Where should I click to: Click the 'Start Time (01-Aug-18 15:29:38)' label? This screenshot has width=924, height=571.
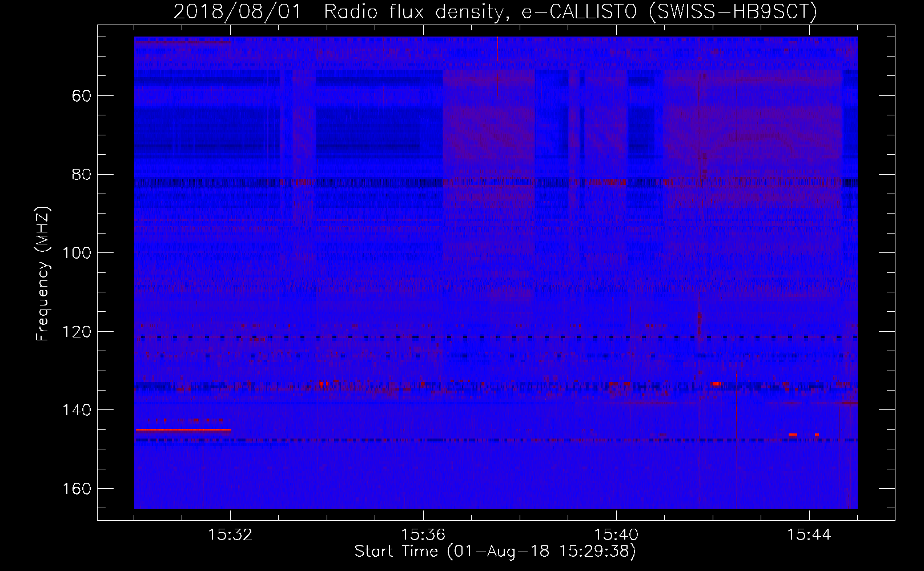495,552
